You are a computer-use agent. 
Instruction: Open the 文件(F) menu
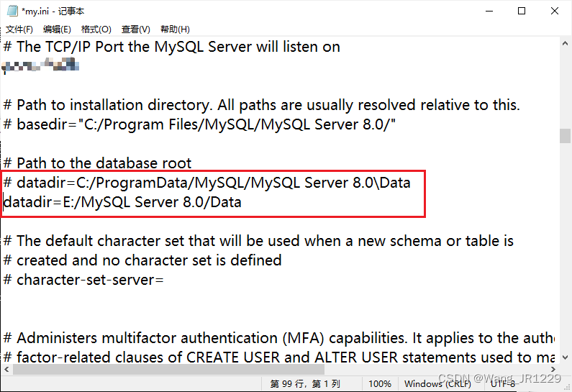pos(19,29)
